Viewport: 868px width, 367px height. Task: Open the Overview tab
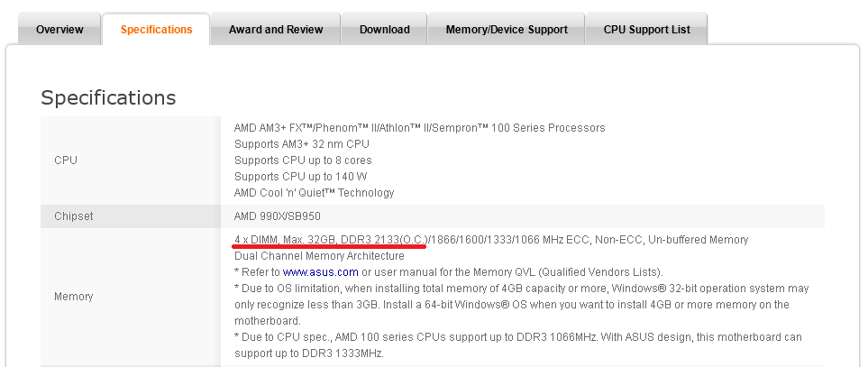[59, 30]
